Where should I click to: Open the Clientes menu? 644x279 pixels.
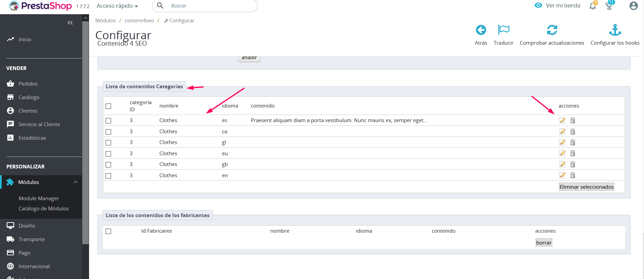pyautogui.click(x=28, y=111)
